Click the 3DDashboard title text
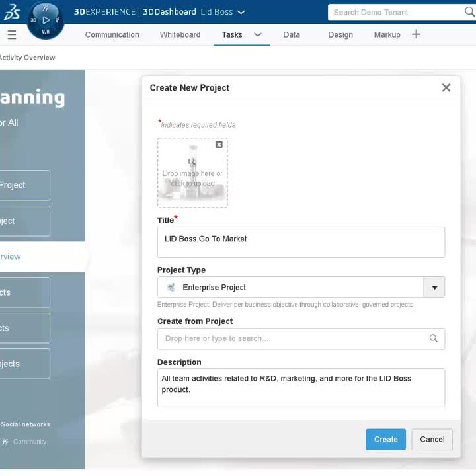Viewport: 476px width, 476px height. (169, 12)
